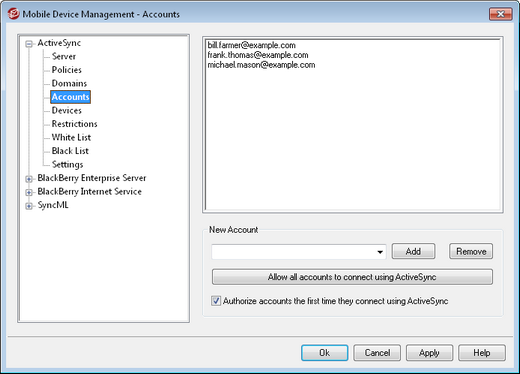Click the Add account button

pyautogui.click(x=413, y=251)
